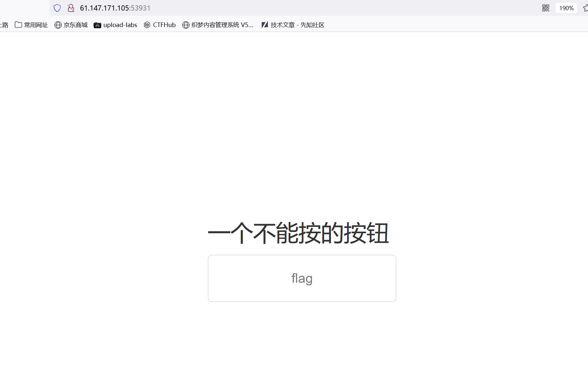This screenshot has height=387, width=588.
Task: Bookmark this page with the star icon
Action: coord(585,8)
